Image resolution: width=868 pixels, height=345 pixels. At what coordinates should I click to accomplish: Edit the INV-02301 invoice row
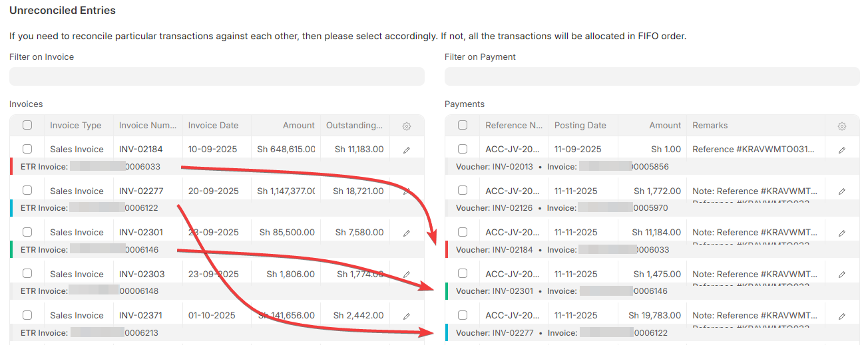[407, 233]
